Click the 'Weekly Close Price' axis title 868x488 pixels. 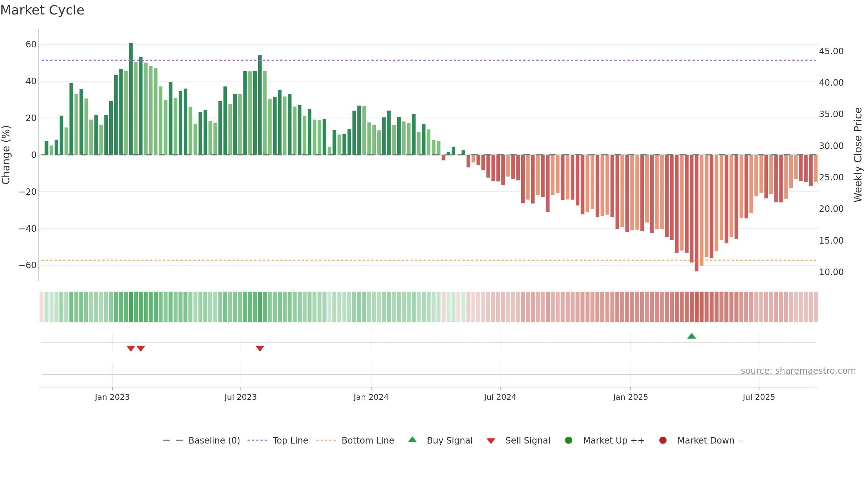click(x=858, y=155)
